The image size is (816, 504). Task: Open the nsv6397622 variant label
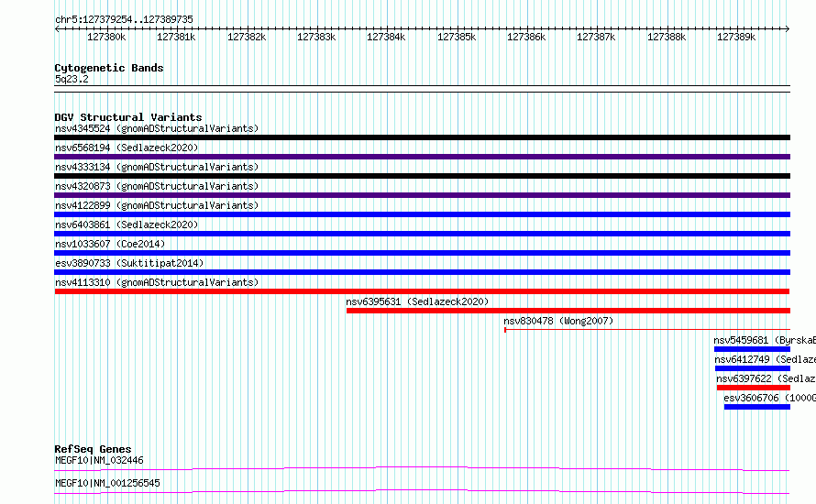pos(766,378)
